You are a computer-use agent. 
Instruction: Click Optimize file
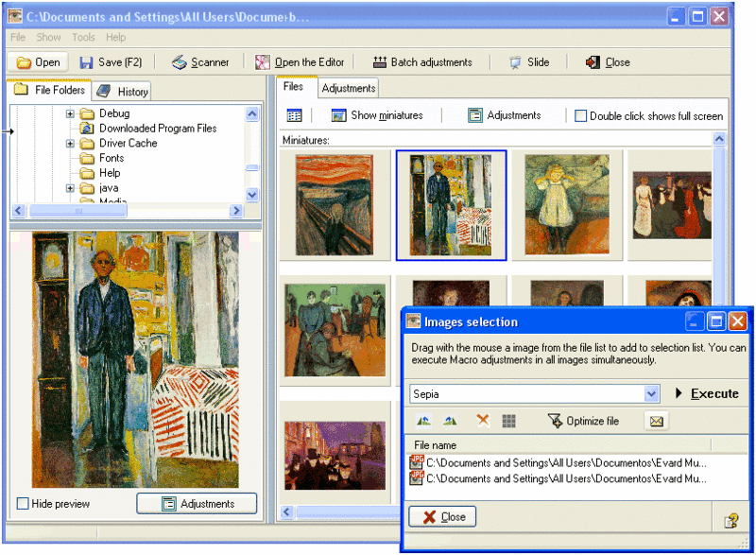[x=583, y=421]
